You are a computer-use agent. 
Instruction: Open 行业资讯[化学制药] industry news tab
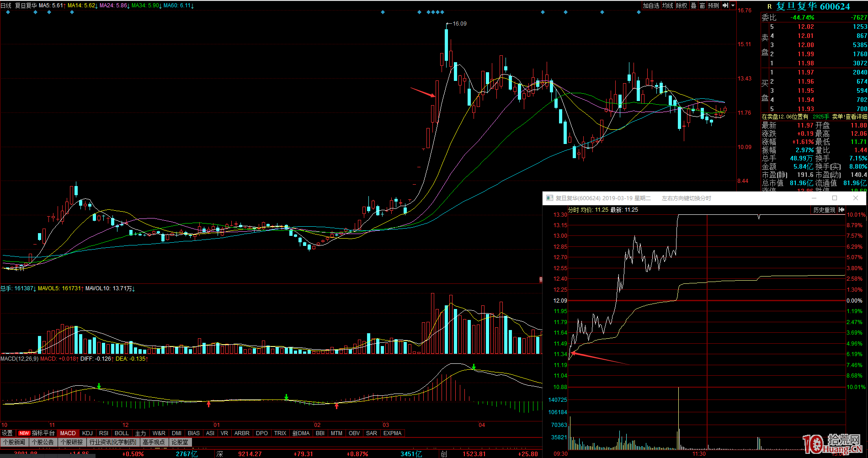(113, 442)
